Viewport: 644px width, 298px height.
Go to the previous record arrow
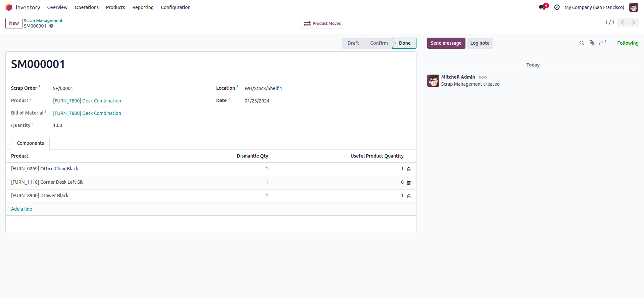(623, 22)
